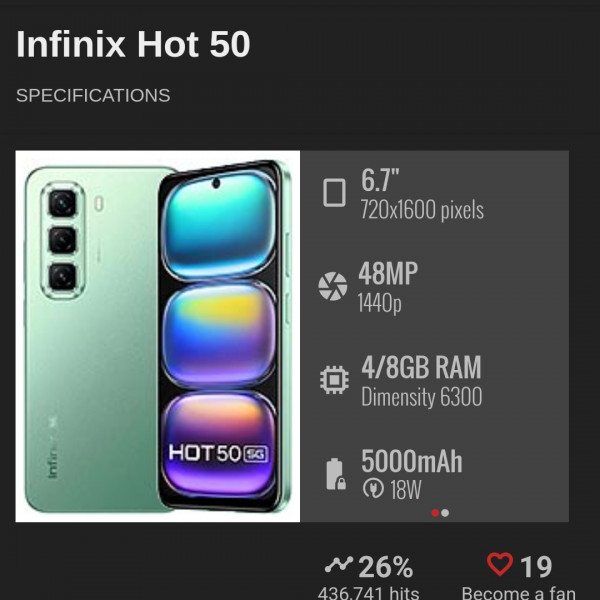600x600 pixels.
Task: Open the Infinix Hot 50 phone image
Action: [x=158, y=336]
